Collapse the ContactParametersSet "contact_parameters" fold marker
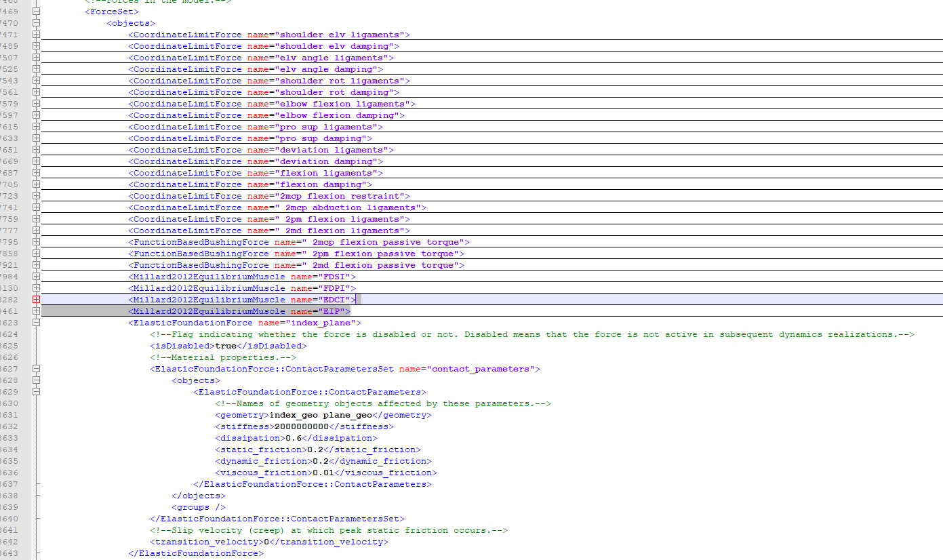Viewport: 943px width, 560px height. point(36,369)
